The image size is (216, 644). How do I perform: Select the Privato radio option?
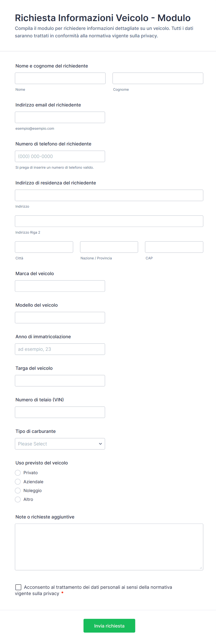[18, 473]
